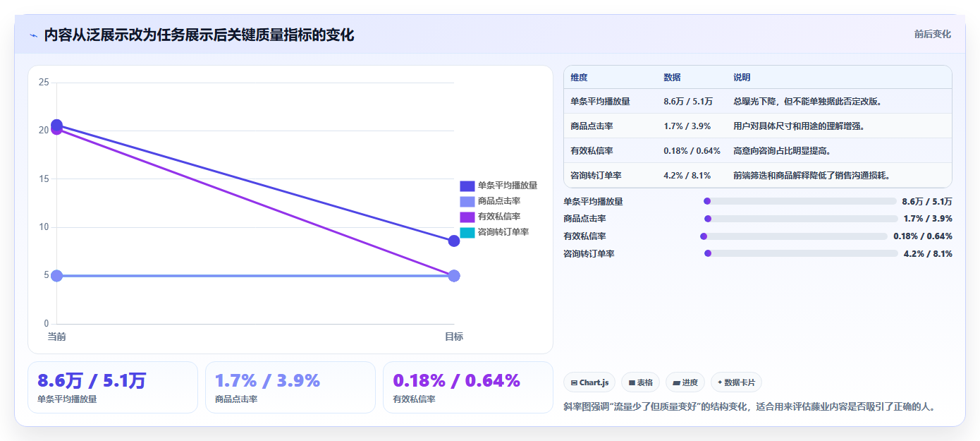Screen dimensions: 980x441
Task: Click the 商品点击率 data point at 当前
Action: point(56,276)
